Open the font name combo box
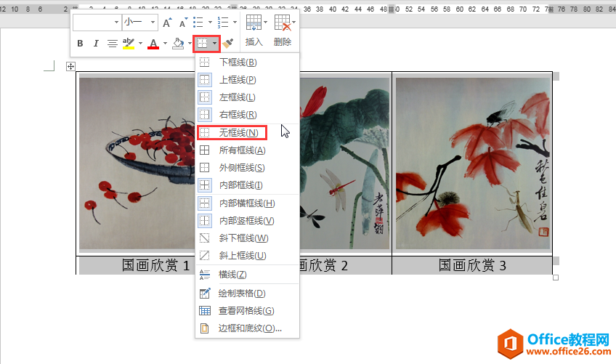616x364 pixels. pos(96,23)
